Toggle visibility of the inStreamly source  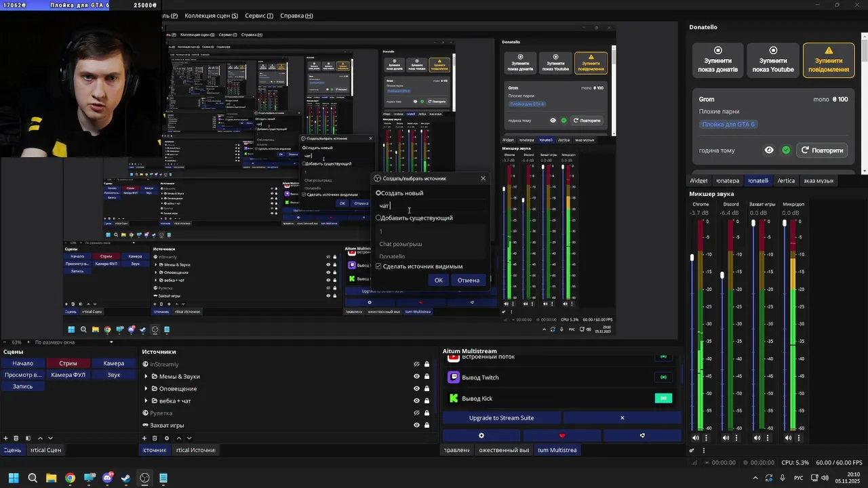click(x=416, y=365)
